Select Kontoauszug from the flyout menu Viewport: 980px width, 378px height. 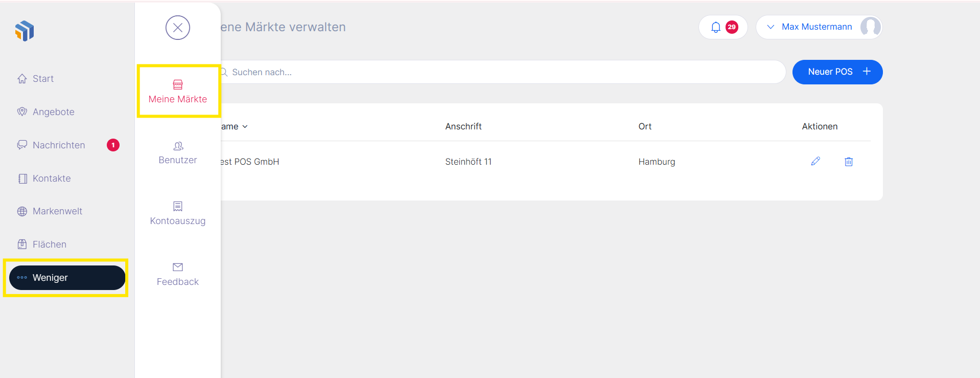coord(178,213)
